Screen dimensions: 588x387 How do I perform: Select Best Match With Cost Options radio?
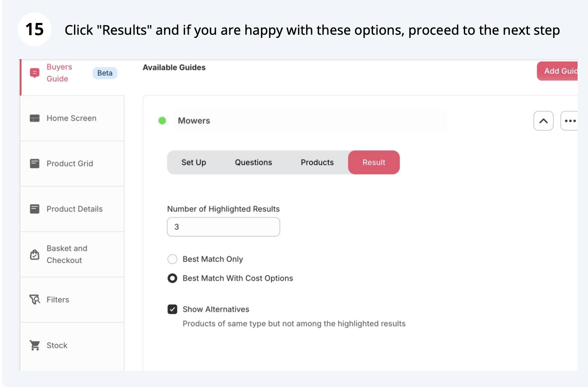[172, 278]
